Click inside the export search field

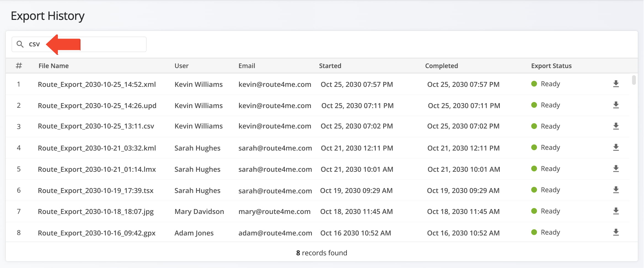point(110,44)
